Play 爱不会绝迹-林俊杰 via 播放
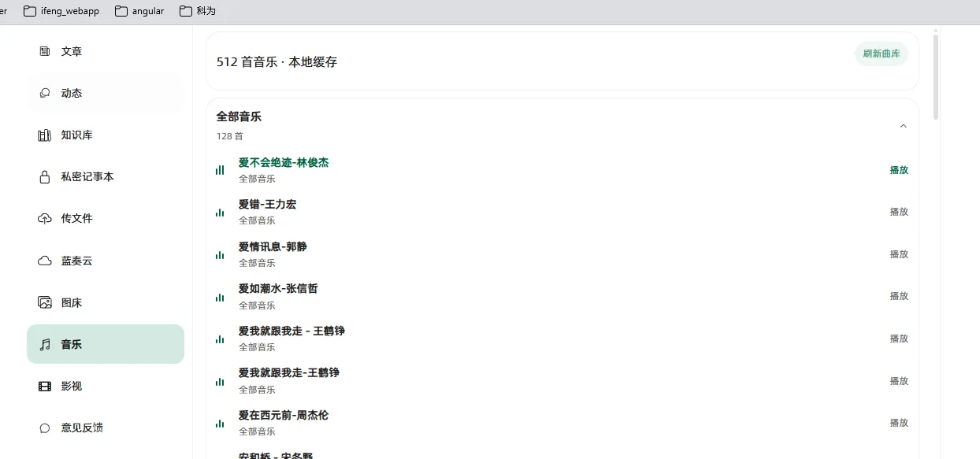The width and height of the screenshot is (980, 459). pos(899,170)
